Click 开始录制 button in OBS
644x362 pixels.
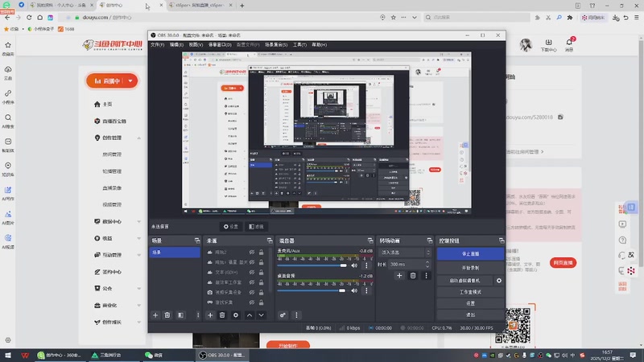pos(470,268)
